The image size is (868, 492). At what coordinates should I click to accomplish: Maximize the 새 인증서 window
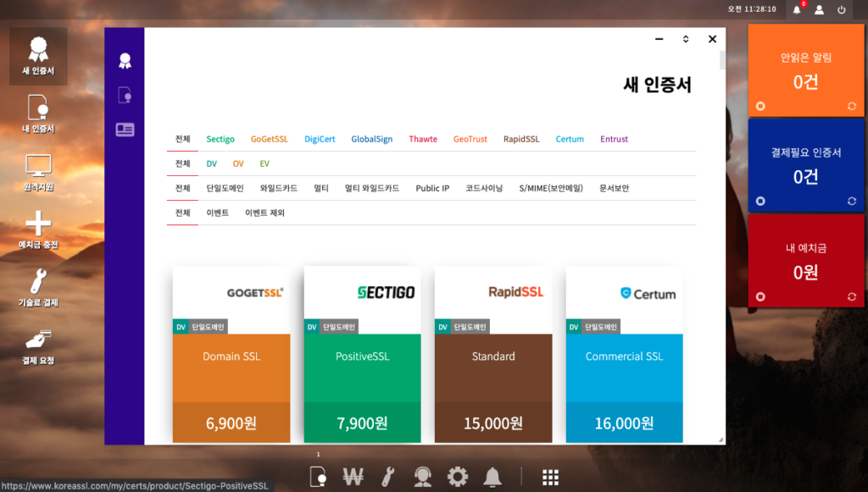point(686,39)
